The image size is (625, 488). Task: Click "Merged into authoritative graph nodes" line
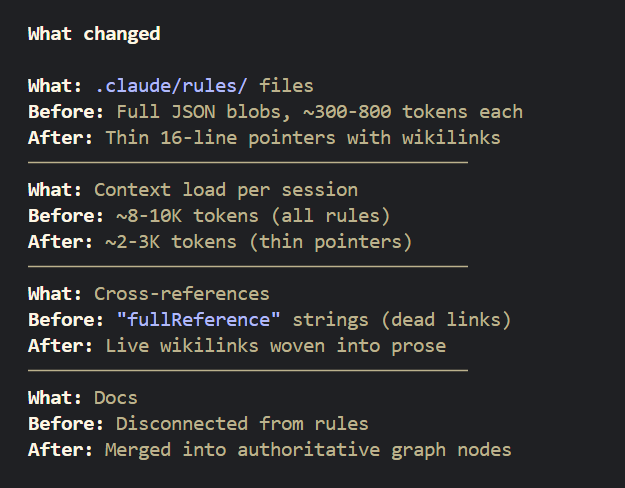tap(308, 450)
